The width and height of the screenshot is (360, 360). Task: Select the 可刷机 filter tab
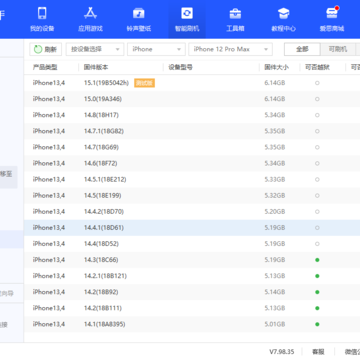click(338, 49)
